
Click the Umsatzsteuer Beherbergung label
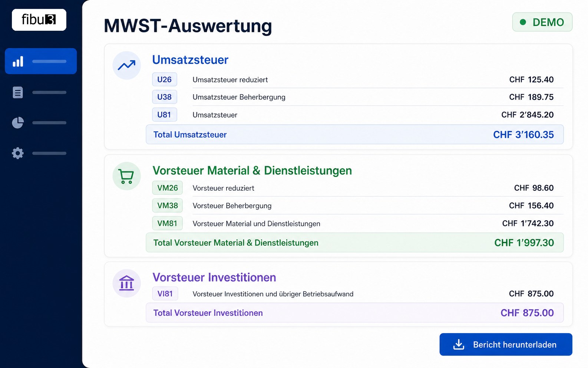pyautogui.click(x=239, y=97)
